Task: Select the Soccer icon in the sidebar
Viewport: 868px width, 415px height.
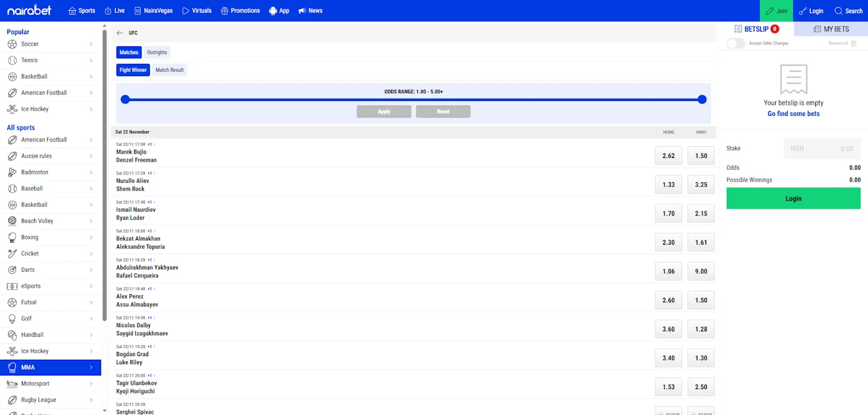Action: tap(12, 44)
